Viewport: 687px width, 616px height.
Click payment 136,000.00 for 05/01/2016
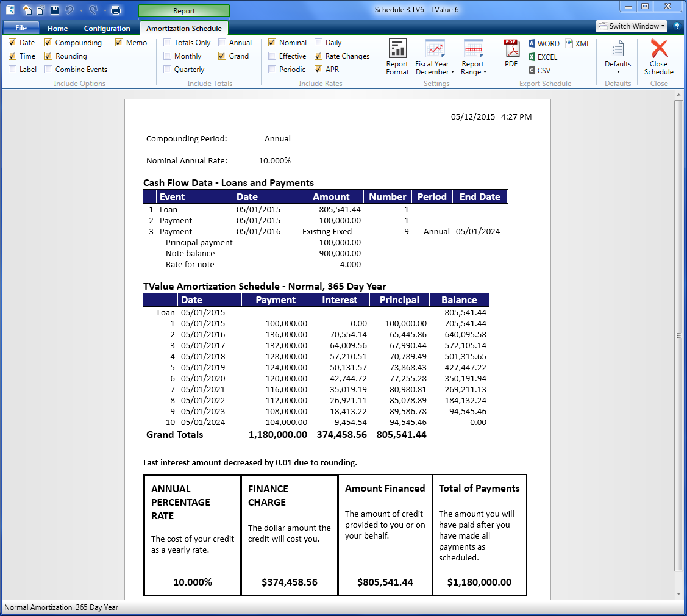287,334
